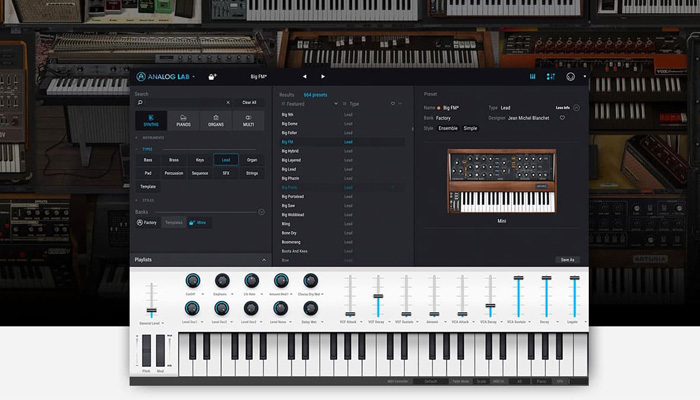
Task: Favorite the preset with heart icon
Action: click(562, 118)
